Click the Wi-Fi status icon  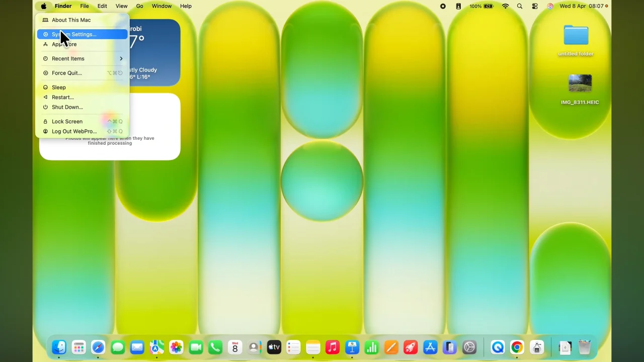coord(505,6)
